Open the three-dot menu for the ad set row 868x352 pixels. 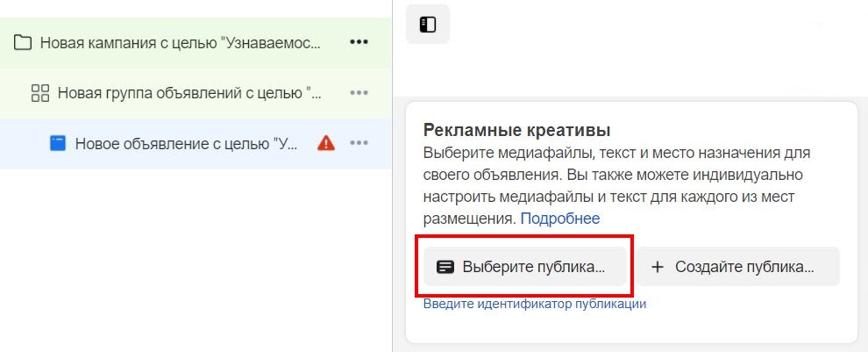(x=359, y=93)
